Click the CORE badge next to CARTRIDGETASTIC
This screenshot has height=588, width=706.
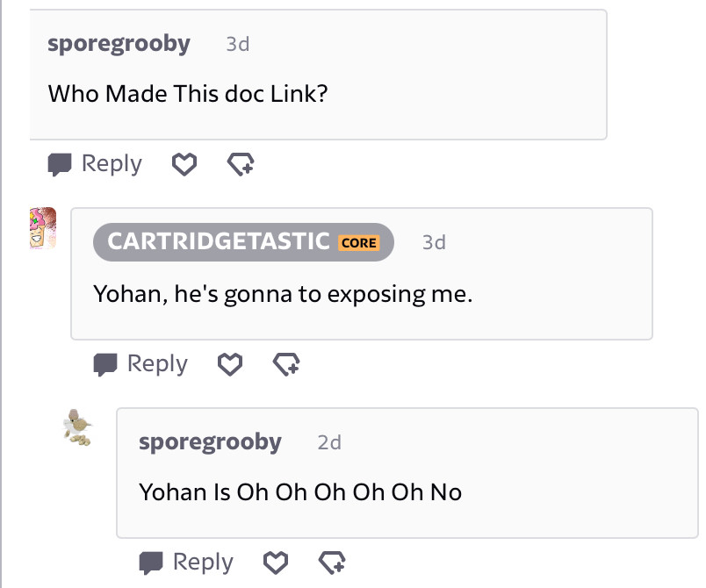tap(359, 243)
